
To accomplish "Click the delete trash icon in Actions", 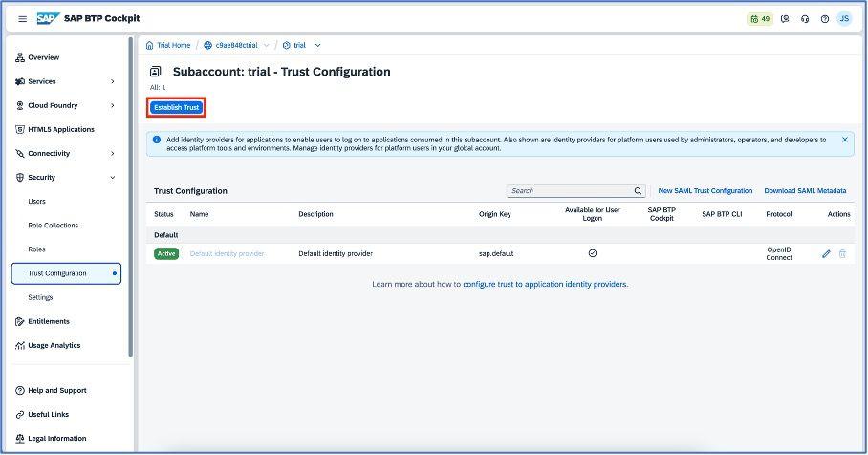I will 842,253.
